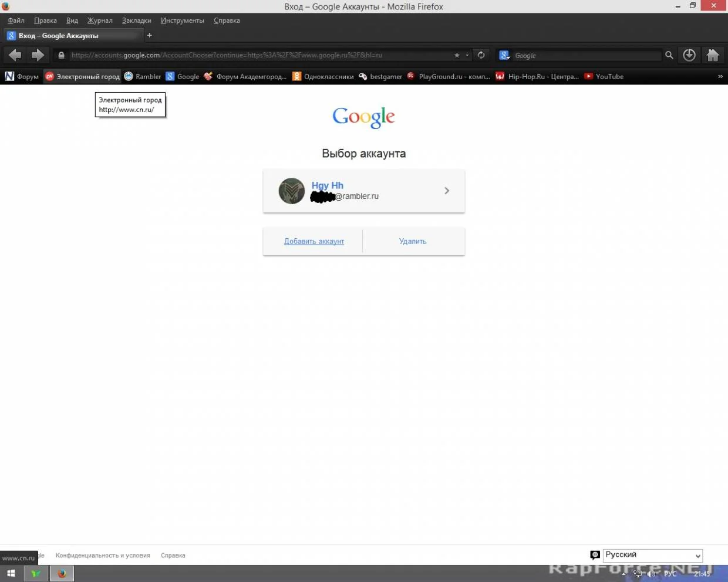This screenshot has height=582, width=728.
Task: Open the Hip-Hop.Ru bookmark
Action: click(537, 76)
